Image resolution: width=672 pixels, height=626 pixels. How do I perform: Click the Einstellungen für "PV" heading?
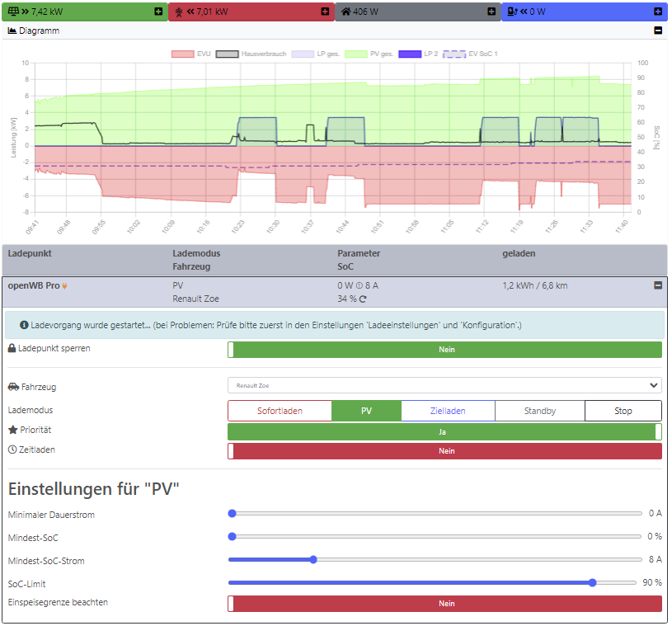(x=93, y=489)
